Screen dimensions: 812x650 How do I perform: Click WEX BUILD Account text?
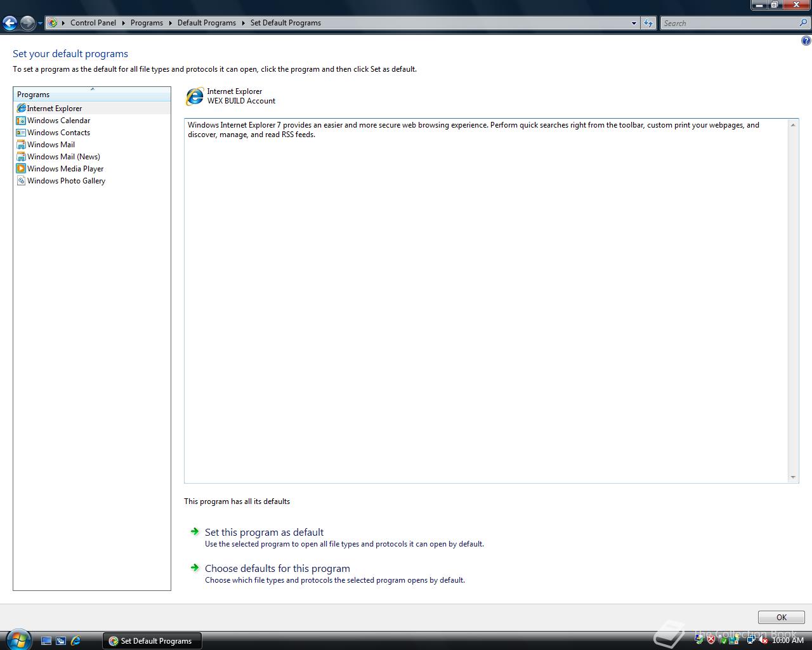click(x=241, y=101)
